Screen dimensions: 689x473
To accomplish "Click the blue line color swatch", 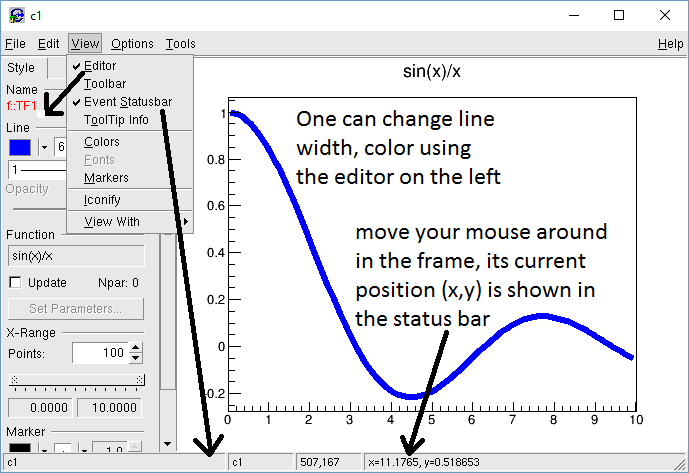I will pyautogui.click(x=20, y=147).
